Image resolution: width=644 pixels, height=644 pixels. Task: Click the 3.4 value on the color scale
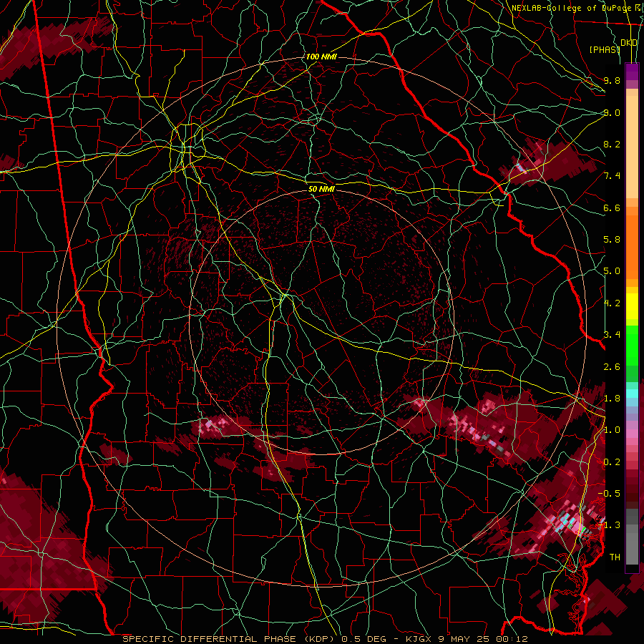[x=612, y=335]
